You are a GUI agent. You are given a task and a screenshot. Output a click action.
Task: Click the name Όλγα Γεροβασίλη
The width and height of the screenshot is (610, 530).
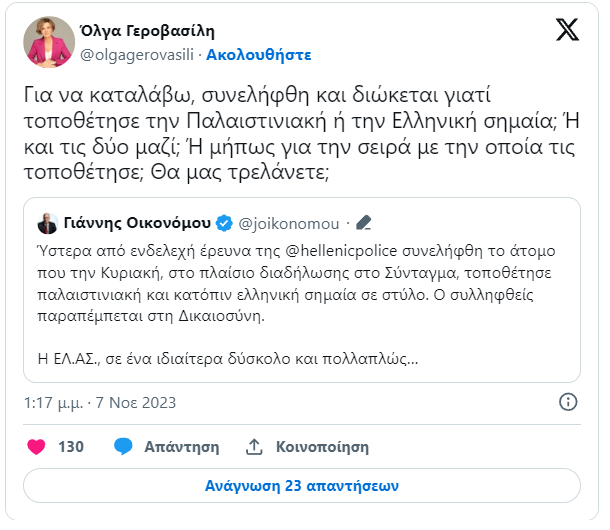click(x=147, y=31)
